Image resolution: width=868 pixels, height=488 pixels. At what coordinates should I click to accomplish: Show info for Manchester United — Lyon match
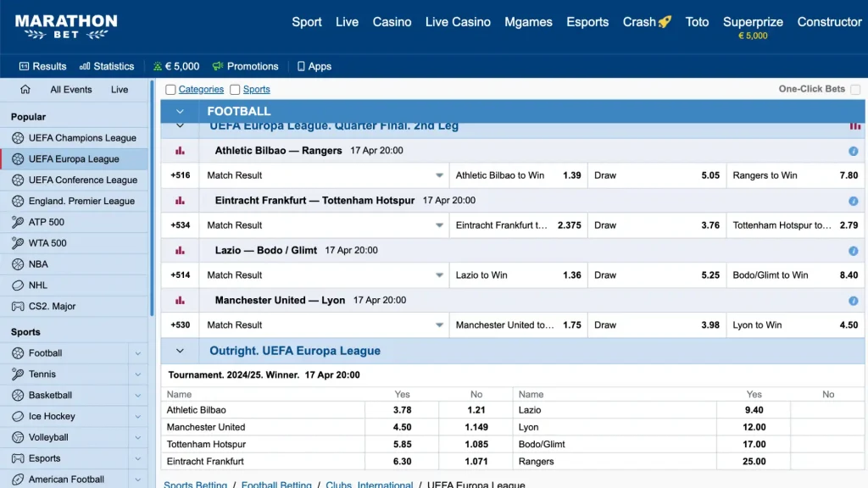(853, 301)
